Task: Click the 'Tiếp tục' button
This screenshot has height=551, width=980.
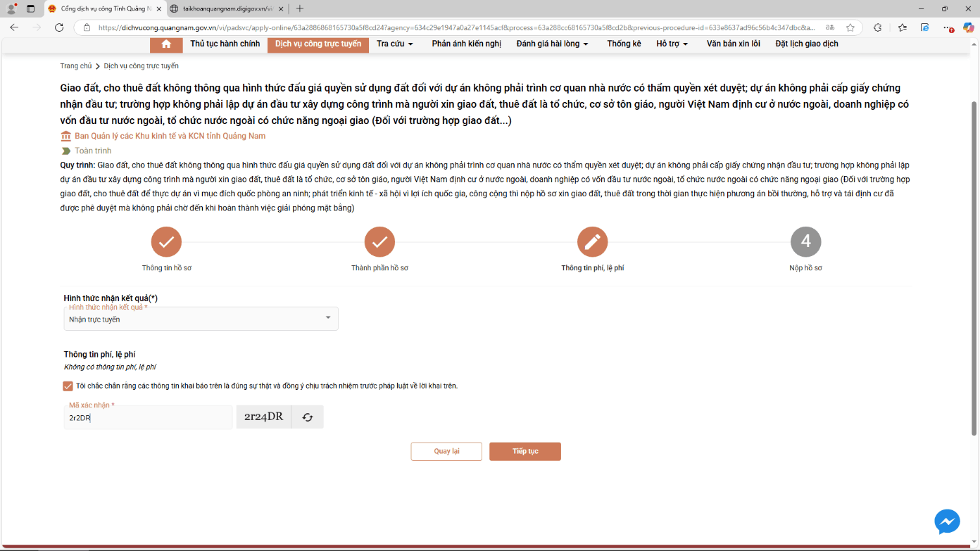Action: point(525,451)
